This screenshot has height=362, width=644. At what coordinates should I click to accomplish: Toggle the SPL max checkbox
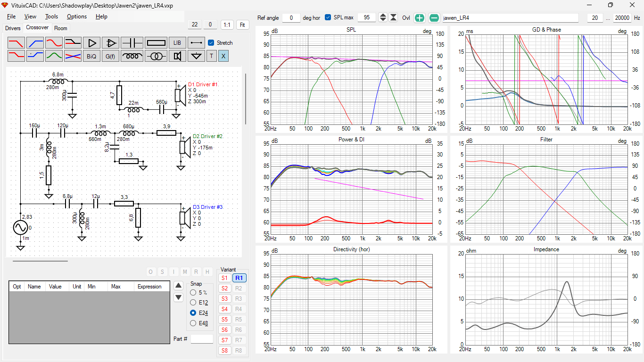(x=328, y=17)
